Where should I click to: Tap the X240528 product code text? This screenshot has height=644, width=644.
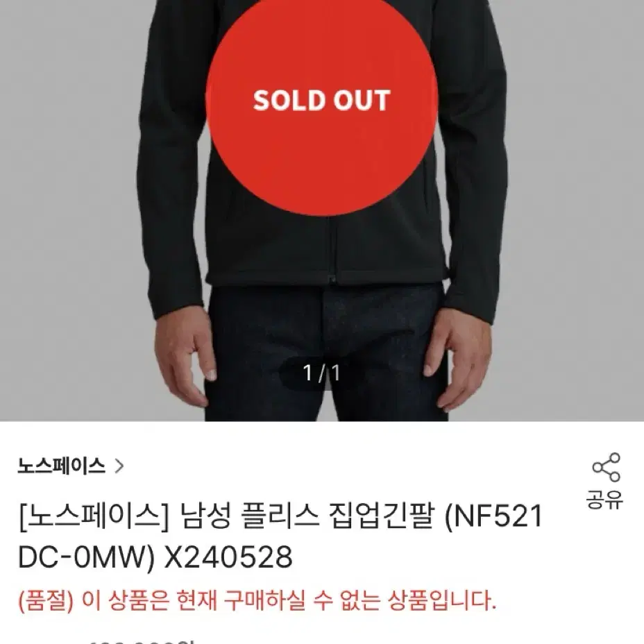pos(228,557)
